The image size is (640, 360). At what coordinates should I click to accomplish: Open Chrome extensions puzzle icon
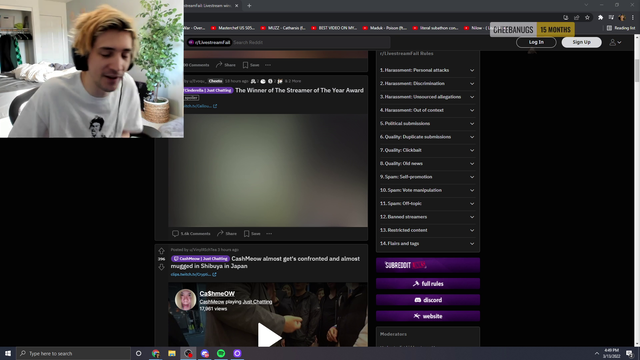pyautogui.click(x=600, y=18)
